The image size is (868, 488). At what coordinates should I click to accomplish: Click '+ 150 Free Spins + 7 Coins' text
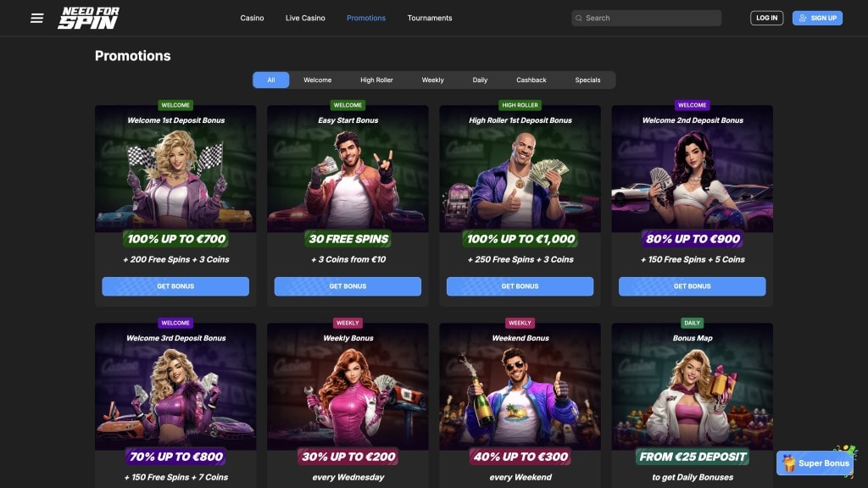click(x=176, y=477)
